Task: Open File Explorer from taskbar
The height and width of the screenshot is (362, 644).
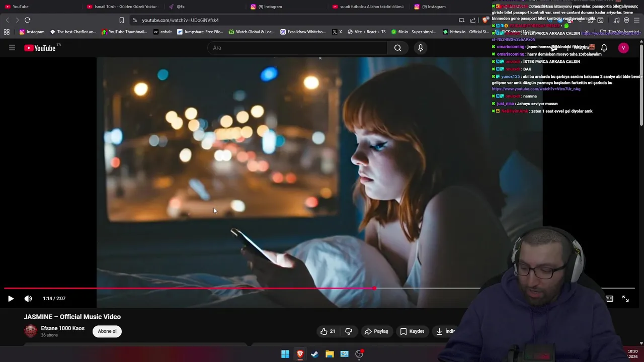Action: 330,354
